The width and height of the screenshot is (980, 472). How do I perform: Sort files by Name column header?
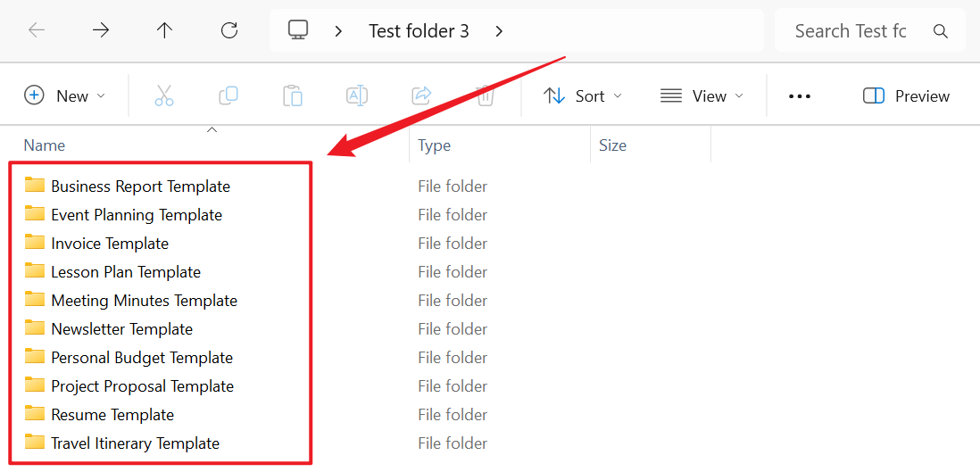coord(45,145)
